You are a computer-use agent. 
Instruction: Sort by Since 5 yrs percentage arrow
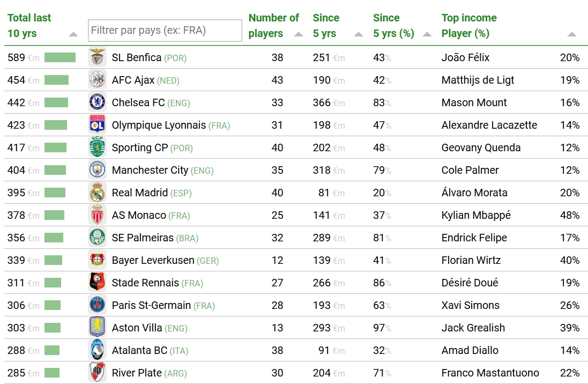427,34
